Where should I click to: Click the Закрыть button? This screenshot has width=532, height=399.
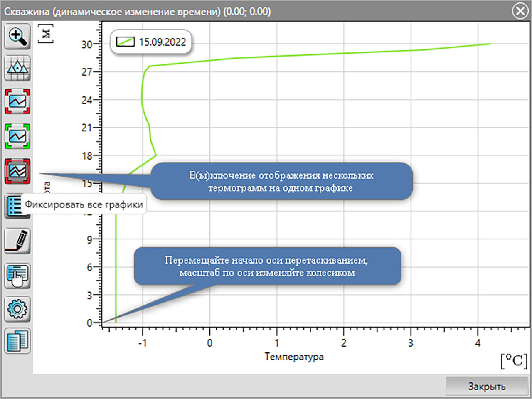[487, 386]
